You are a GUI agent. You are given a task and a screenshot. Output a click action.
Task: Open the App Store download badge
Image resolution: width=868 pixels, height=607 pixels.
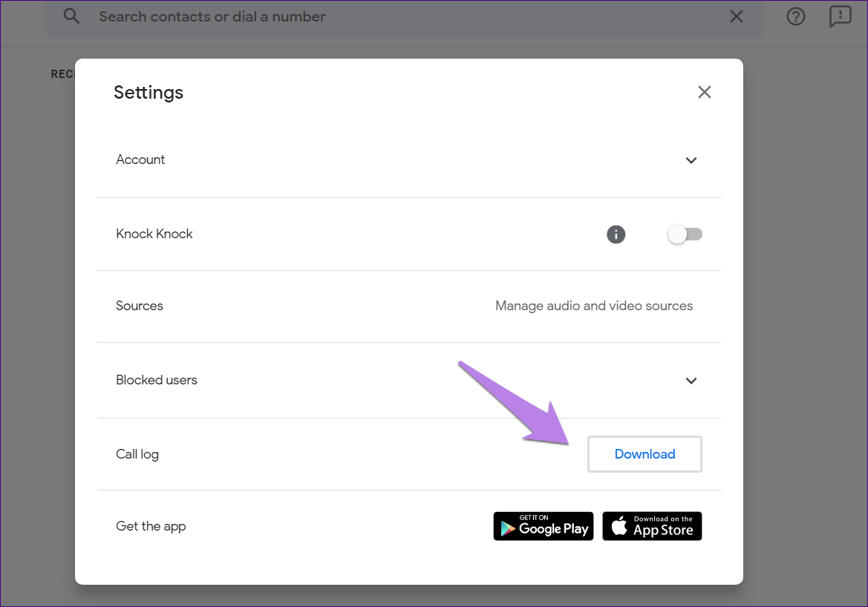tap(651, 526)
